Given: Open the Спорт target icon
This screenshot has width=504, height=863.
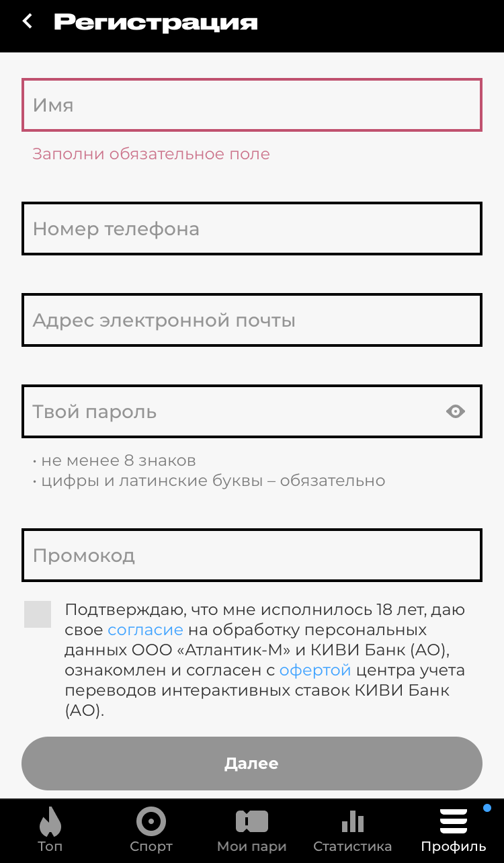Looking at the screenshot, I should pyautogui.click(x=151, y=821).
